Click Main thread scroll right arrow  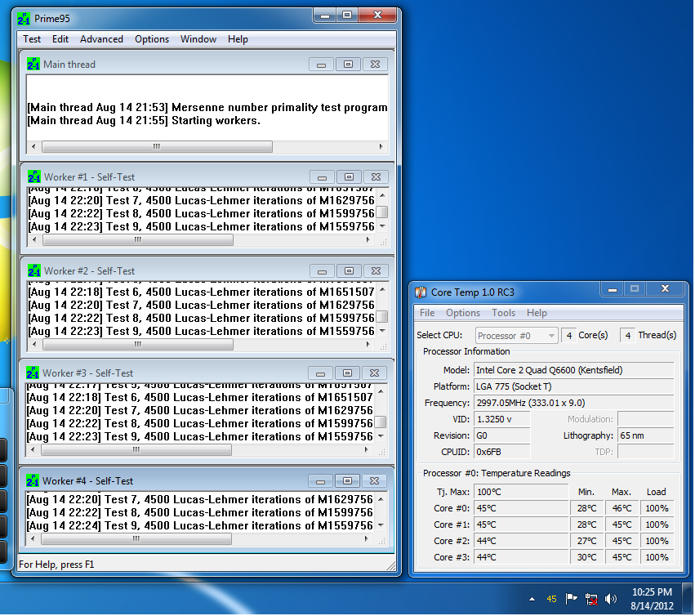(x=381, y=147)
